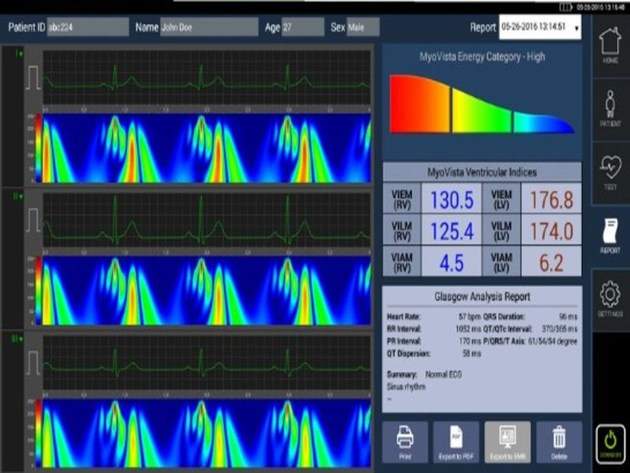The height and width of the screenshot is (473, 630).
Task: Expand the lead III selector dropdown
Action: pos(19,339)
